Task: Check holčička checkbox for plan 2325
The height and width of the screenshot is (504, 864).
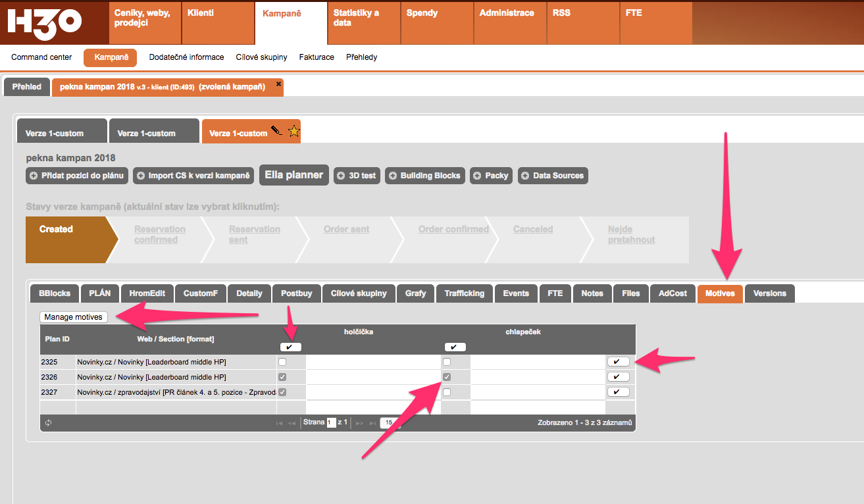Action: click(282, 362)
